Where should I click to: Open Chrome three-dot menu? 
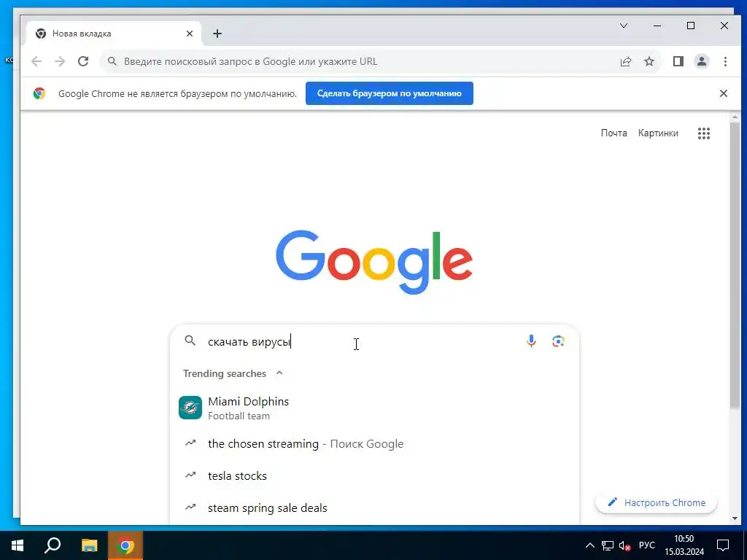(725, 61)
